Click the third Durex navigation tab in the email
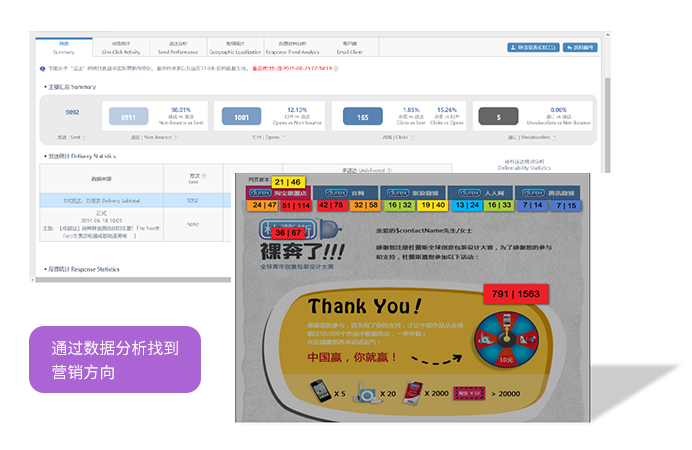Screen dimensions: 692x450 click(x=413, y=193)
